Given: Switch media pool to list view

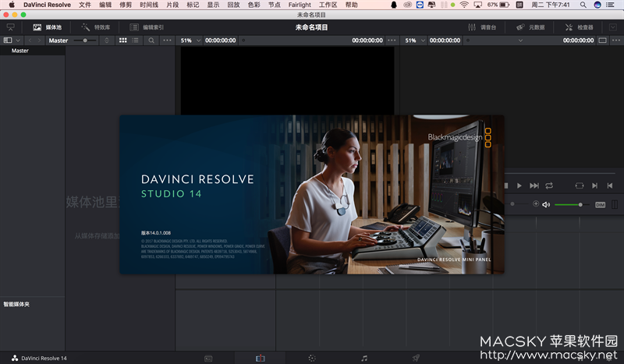Looking at the screenshot, I should pyautogui.click(x=135, y=41).
